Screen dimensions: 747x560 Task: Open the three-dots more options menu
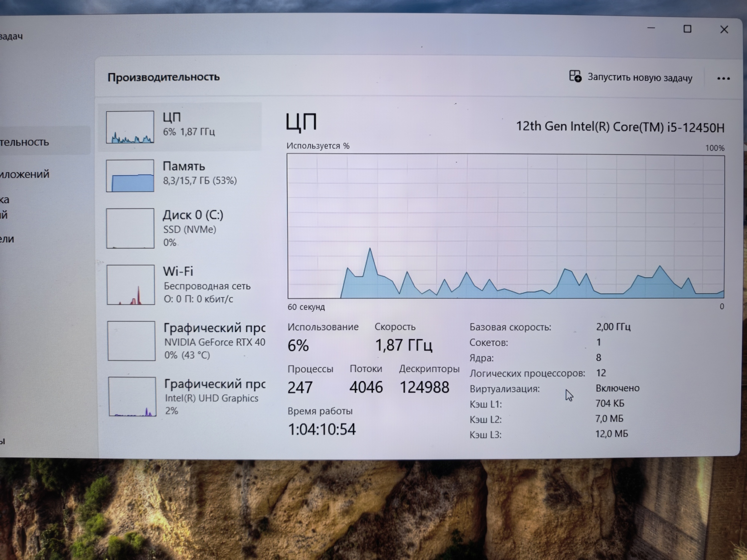(723, 78)
